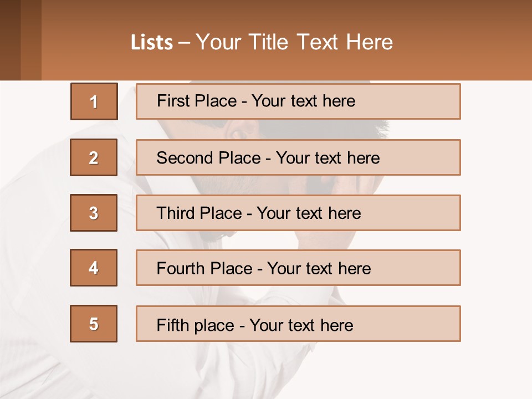Click blank area right of Third Place box
Image resolution: width=532 pixels, height=399 pixels.
point(496,213)
